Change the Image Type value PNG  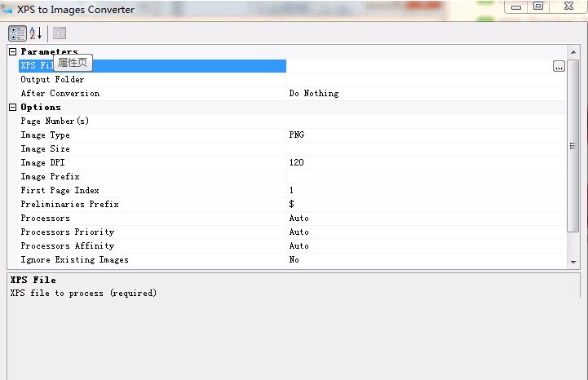coord(424,135)
